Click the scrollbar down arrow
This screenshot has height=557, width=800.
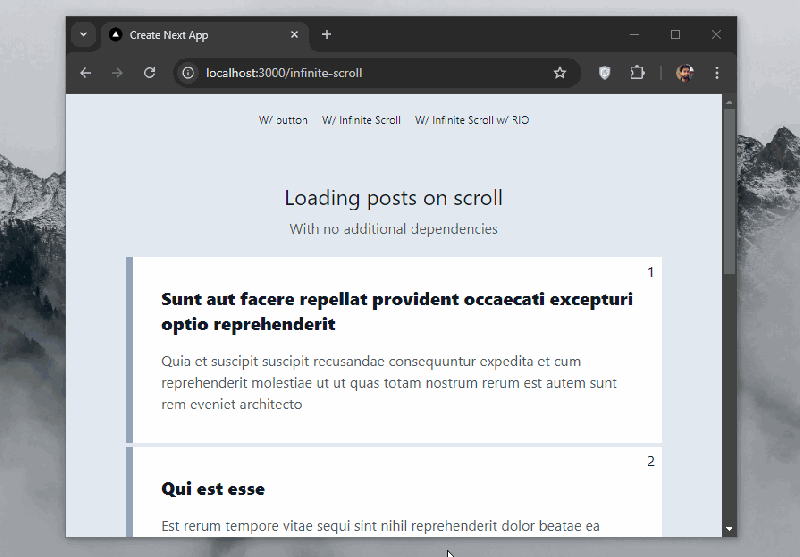coord(729,529)
